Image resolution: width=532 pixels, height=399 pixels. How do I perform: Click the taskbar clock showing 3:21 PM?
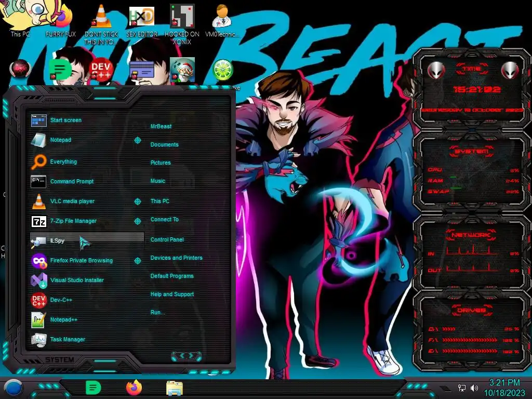(504, 383)
